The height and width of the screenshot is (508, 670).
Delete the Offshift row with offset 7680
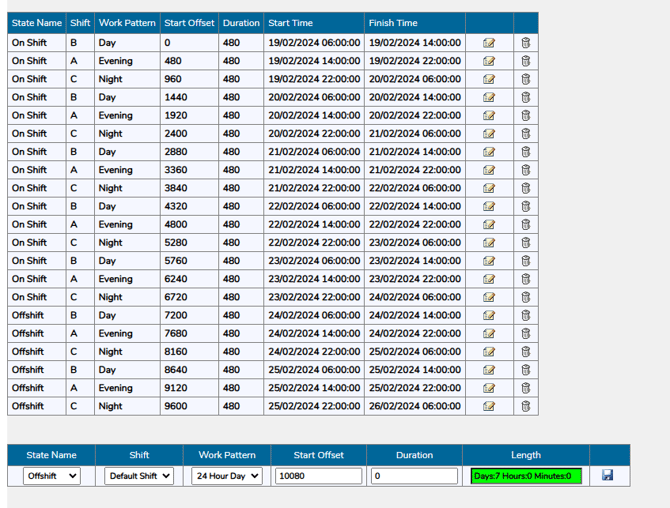tap(526, 333)
